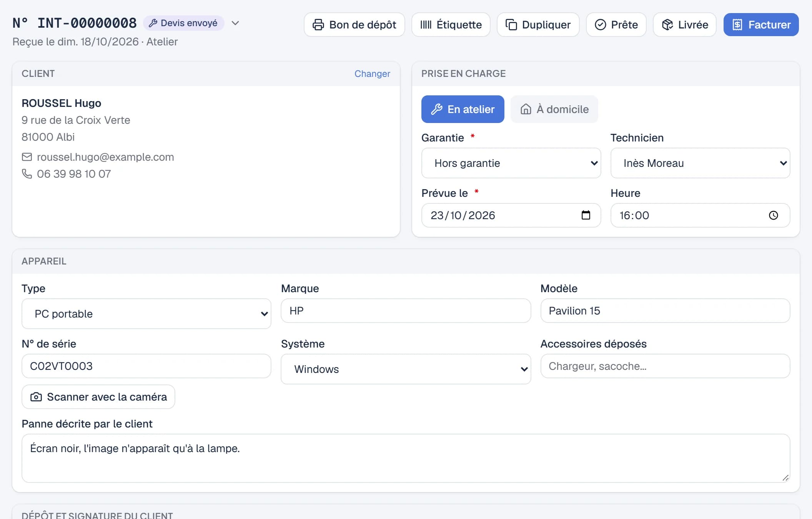The height and width of the screenshot is (519, 812).
Task: Duplicate the intervention with Dupliquer
Action: 538,25
